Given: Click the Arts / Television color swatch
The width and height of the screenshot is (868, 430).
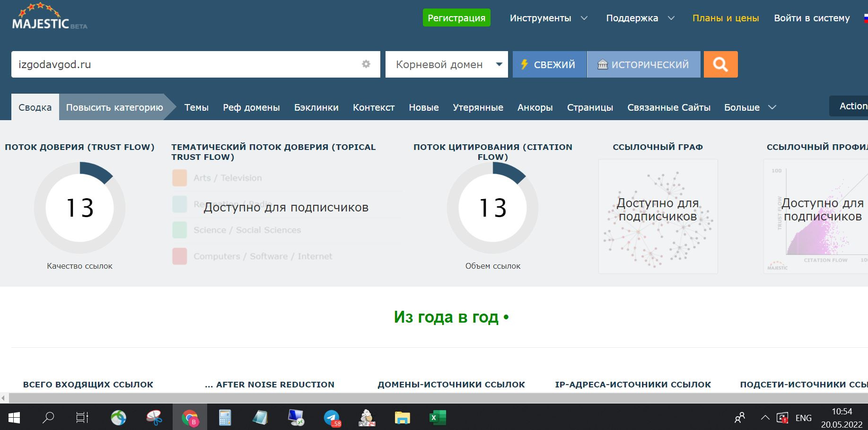Looking at the screenshot, I should coord(180,178).
